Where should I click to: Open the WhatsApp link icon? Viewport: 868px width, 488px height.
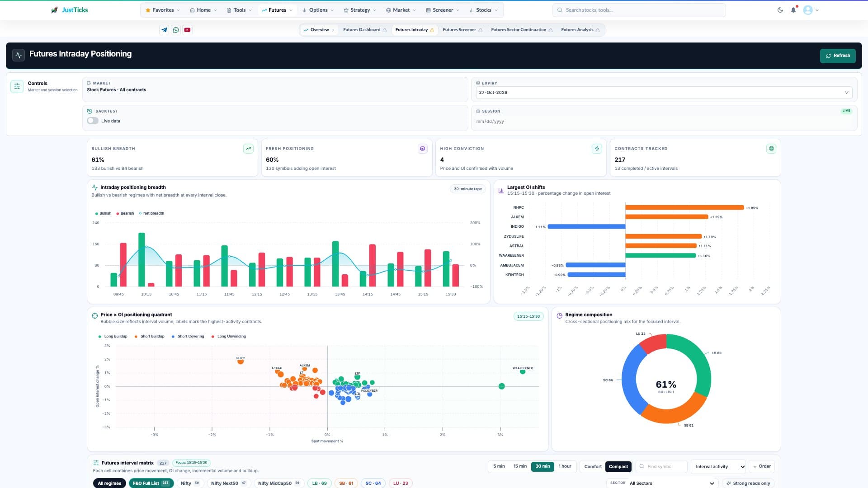tap(176, 30)
